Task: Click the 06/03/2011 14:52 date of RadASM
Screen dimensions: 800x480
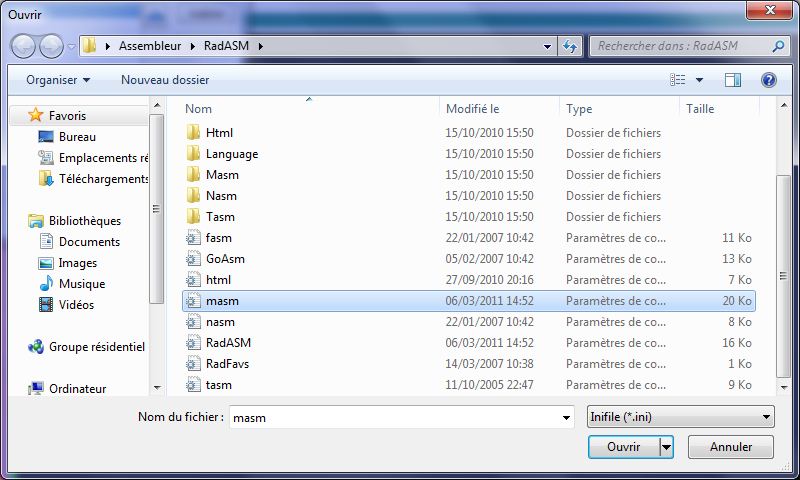Action: point(489,343)
